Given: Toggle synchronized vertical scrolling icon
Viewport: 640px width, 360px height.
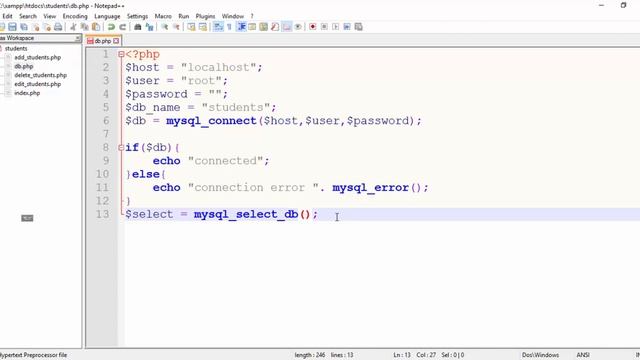Looking at the screenshot, I should pos(191,27).
